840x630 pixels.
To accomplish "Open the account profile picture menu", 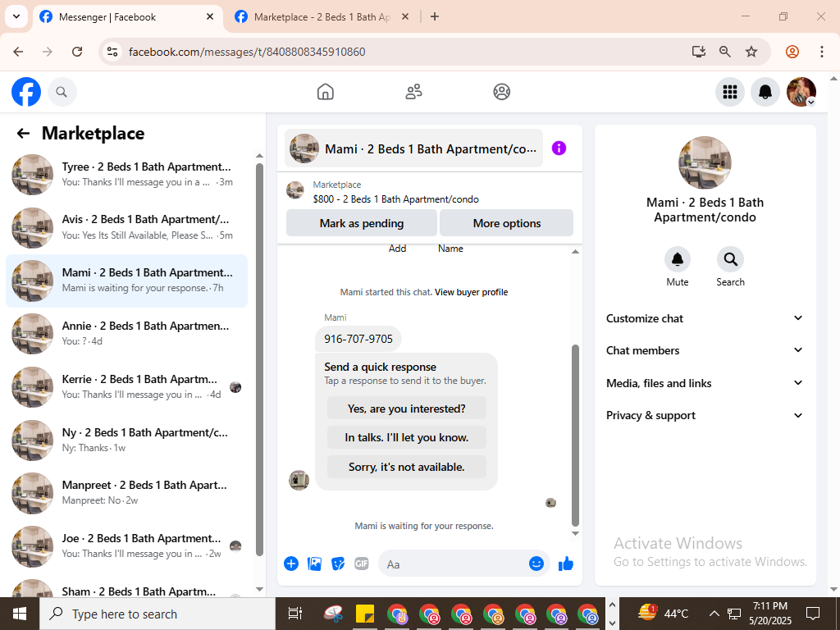I will coord(801,92).
